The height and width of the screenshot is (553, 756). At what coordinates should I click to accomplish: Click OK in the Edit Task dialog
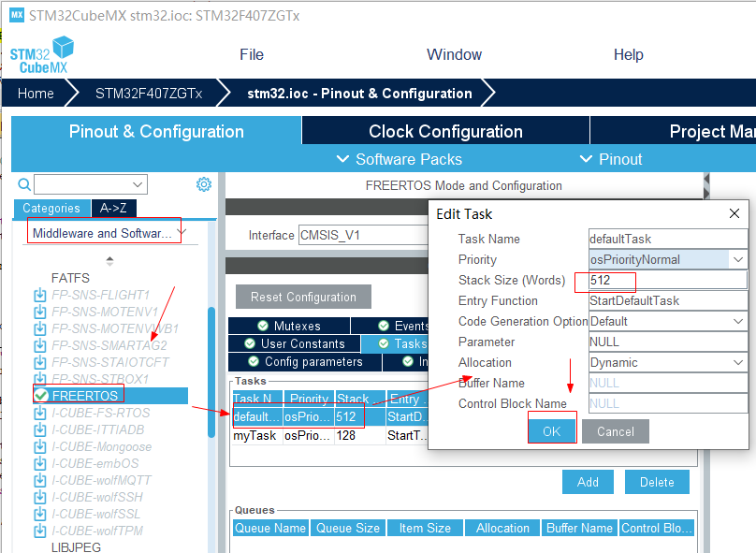click(552, 431)
